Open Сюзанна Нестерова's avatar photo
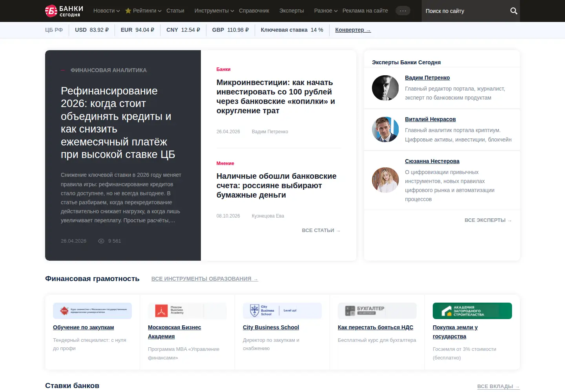 coord(385,180)
